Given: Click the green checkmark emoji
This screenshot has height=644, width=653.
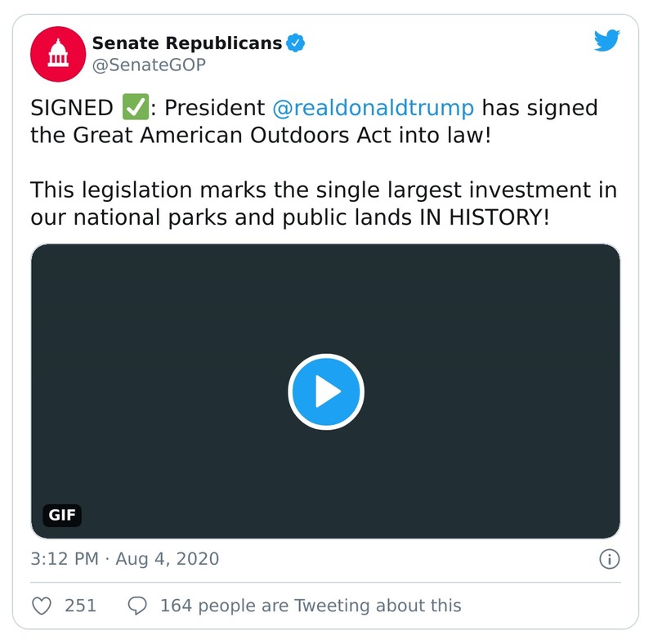Looking at the screenshot, I should click(133, 108).
